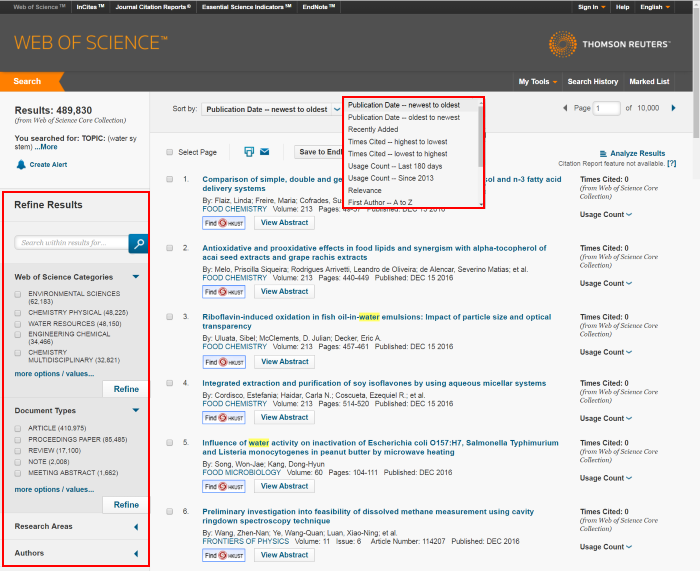Select Times Cited highest to lowest

point(397,142)
